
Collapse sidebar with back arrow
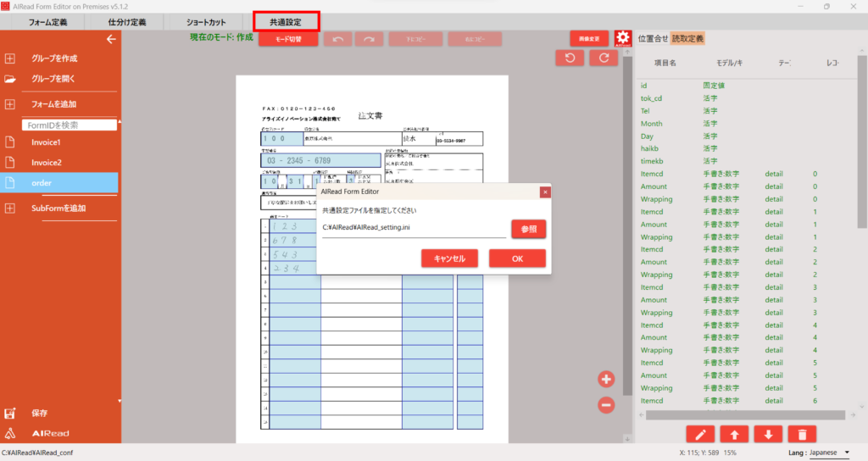[x=110, y=39]
